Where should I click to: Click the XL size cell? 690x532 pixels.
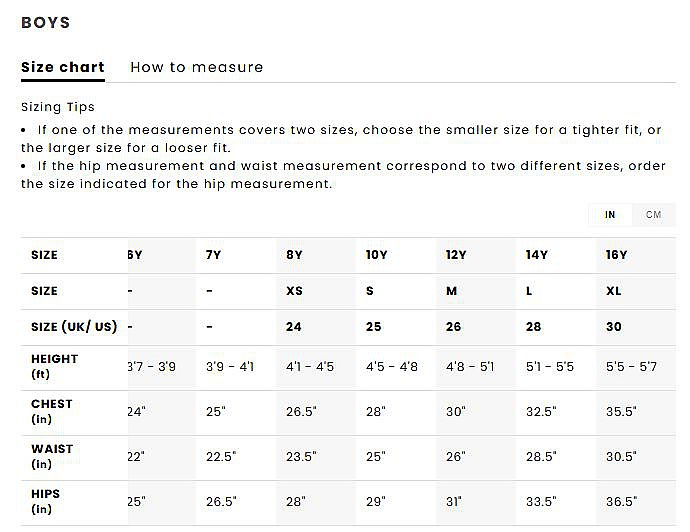[x=614, y=291]
